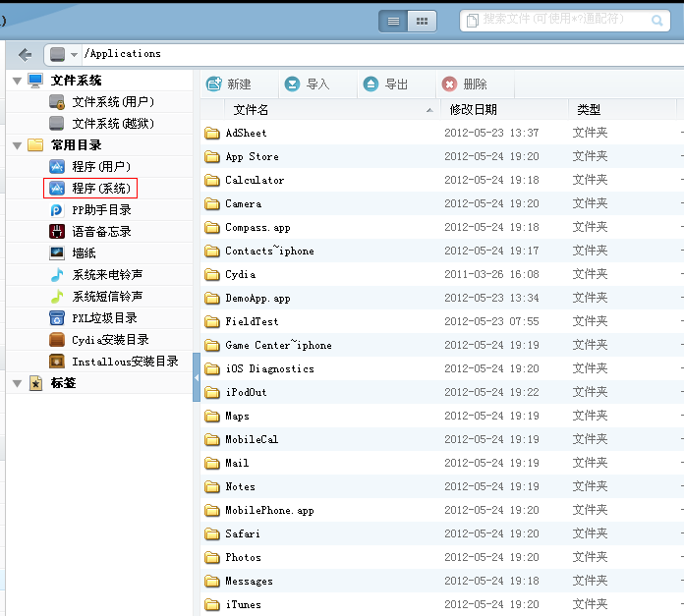The width and height of the screenshot is (684, 616).
Task: Select the Maps folder name
Action: (237, 416)
